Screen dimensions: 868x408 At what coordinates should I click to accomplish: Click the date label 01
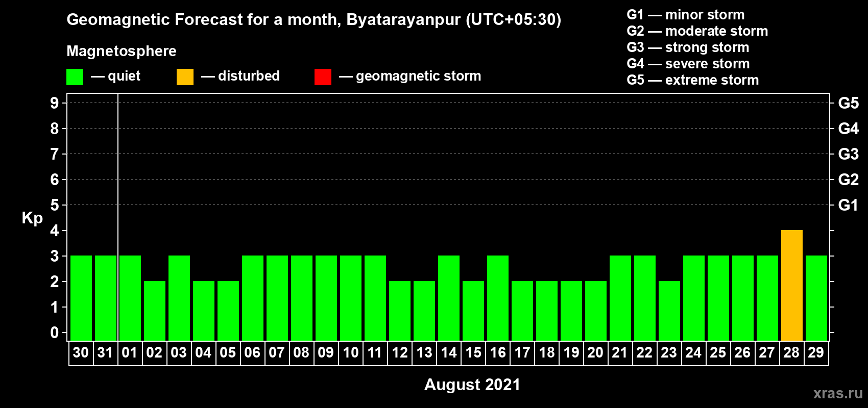click(130, 353)
